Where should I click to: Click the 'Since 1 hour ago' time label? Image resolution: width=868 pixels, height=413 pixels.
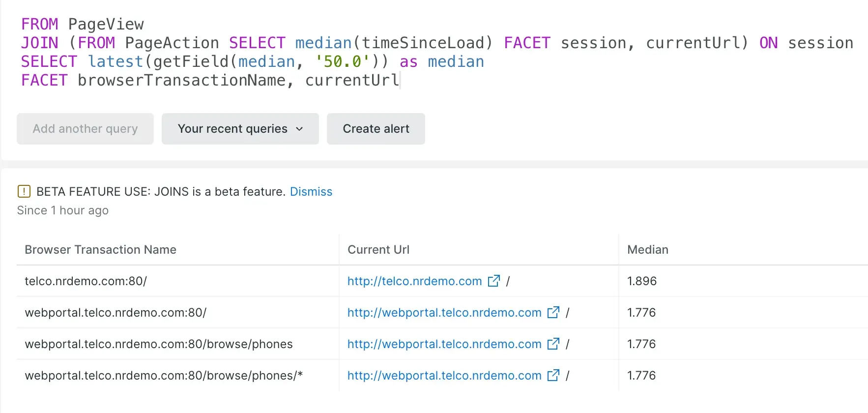click(63, 210)
